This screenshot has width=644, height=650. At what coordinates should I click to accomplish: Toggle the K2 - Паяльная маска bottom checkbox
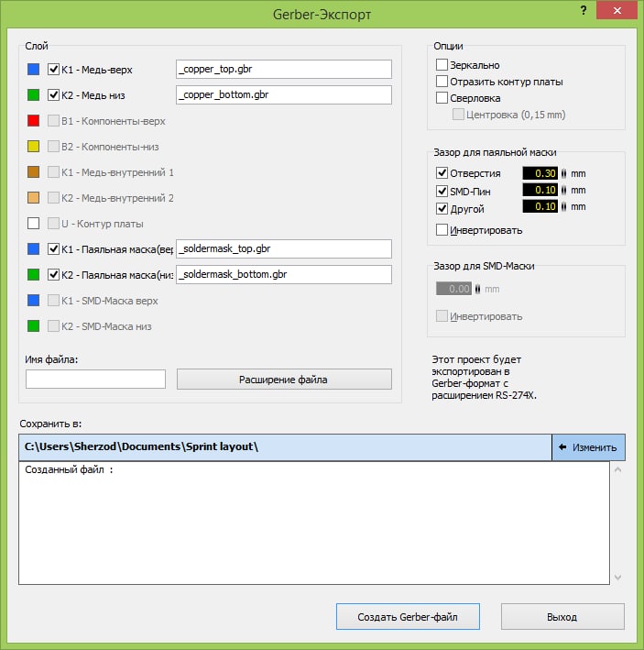click(x=53, y=275)
